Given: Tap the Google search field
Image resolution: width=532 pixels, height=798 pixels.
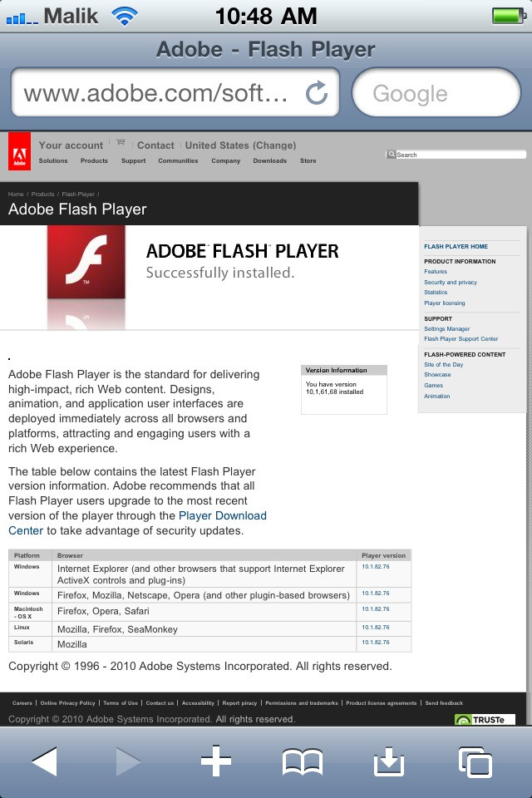Looking at the screenshot, I should coord(436,92).
